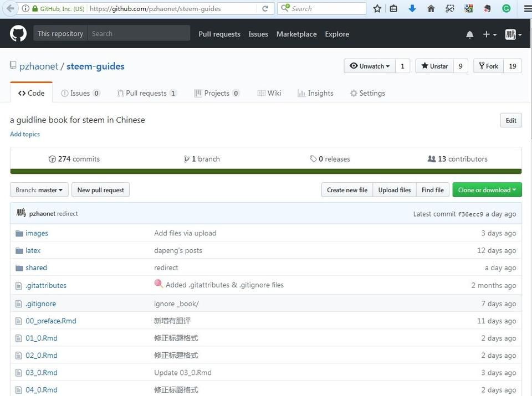This screenshot has height=396, width=532.
Task: Click the green language color bar
Action: pos(265,171)
